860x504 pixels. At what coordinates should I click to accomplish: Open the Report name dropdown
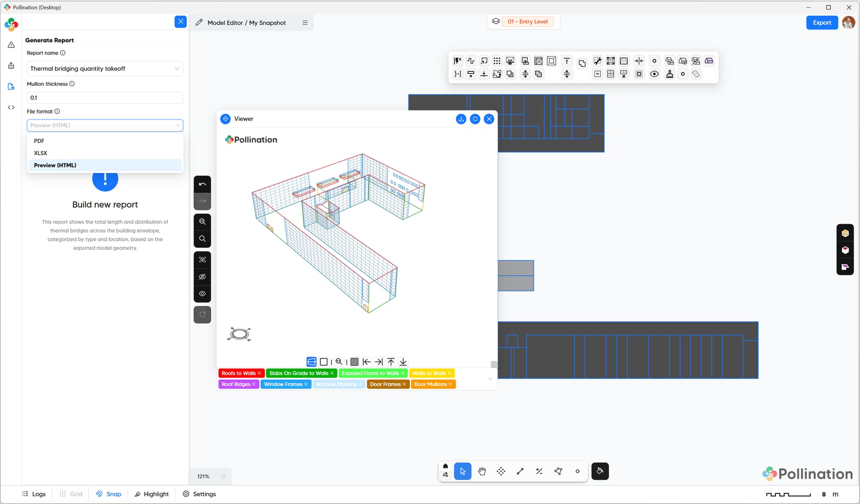[x=105, y=68]
